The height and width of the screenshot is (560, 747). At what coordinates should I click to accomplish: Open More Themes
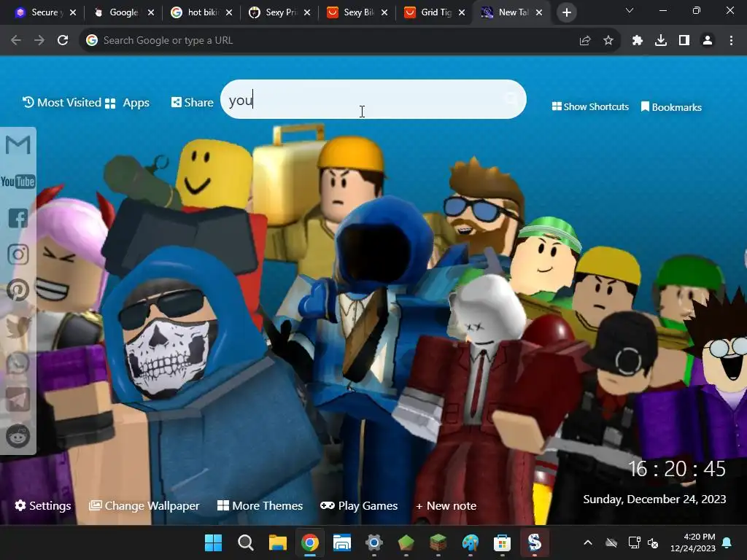[260, 506]
